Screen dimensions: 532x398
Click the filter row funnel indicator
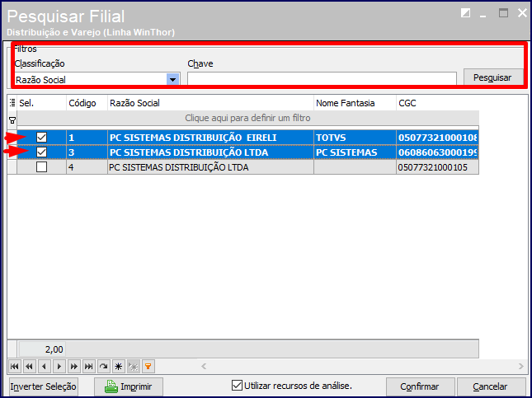[12, 120]
